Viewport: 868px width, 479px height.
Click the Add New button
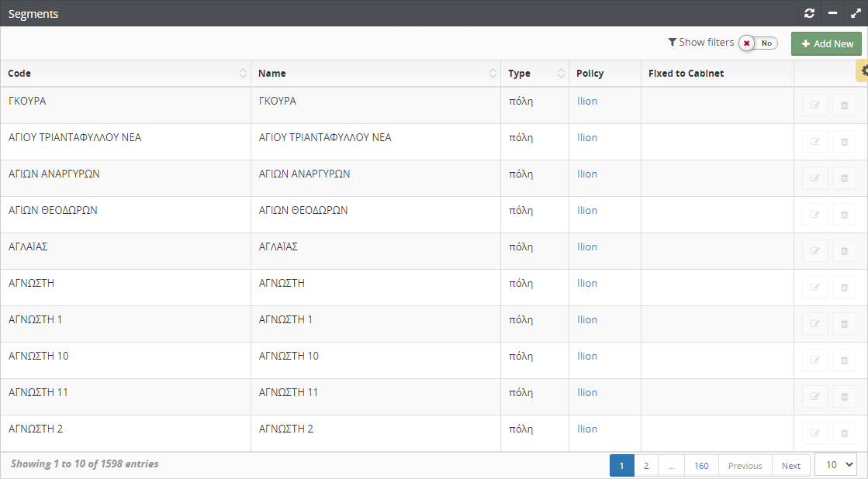tap(826, 43)
